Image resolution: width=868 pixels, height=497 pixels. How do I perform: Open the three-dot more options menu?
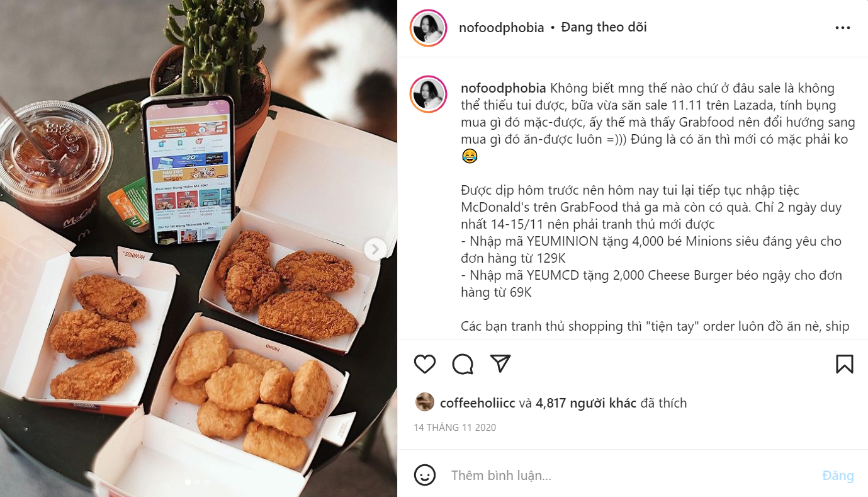(843, 28)
